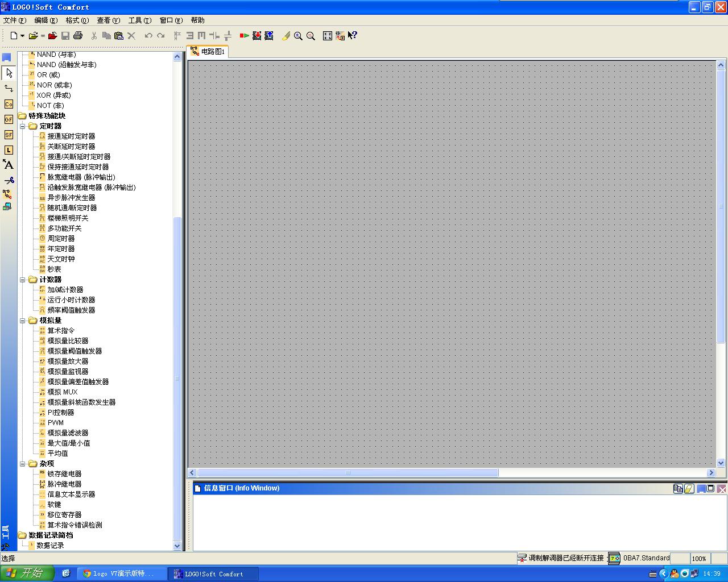Click the LOGO!Soft Comfort taskbar button
The height and width of the screenshot is (582, 728).
(214, 574)
